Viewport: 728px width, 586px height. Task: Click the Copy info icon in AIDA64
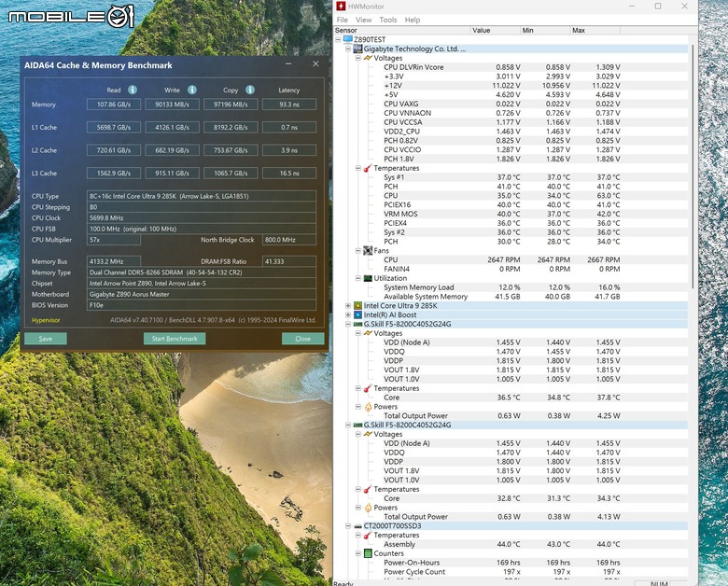click(250, 90)
